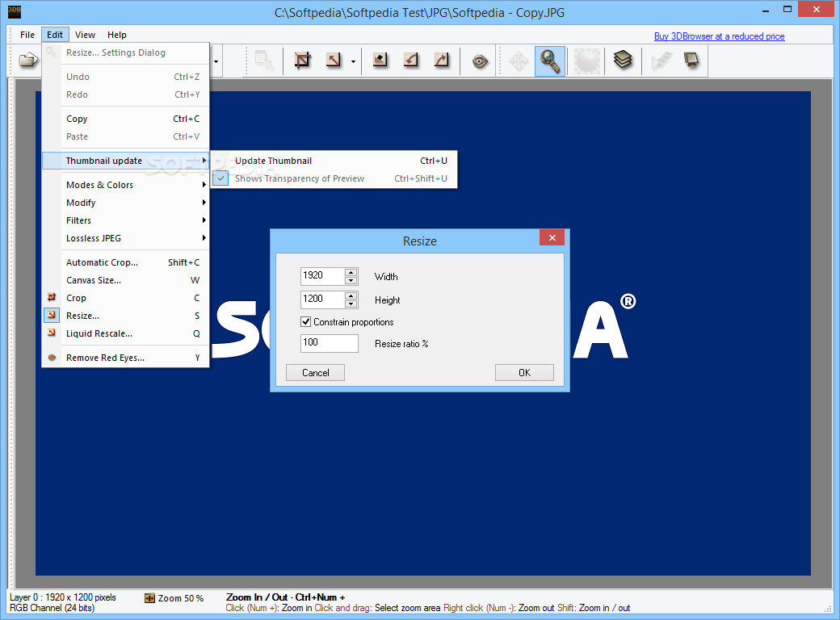
Task: Expand the Modify submenu
Action: (125, 203)
